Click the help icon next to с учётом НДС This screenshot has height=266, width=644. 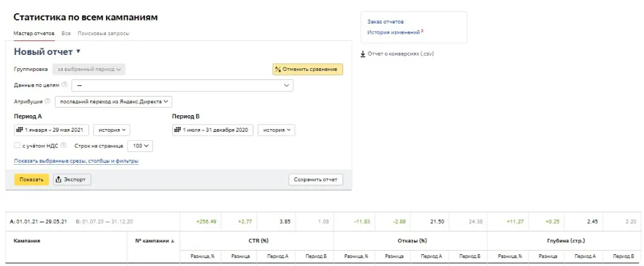click(x=64, y=146)
